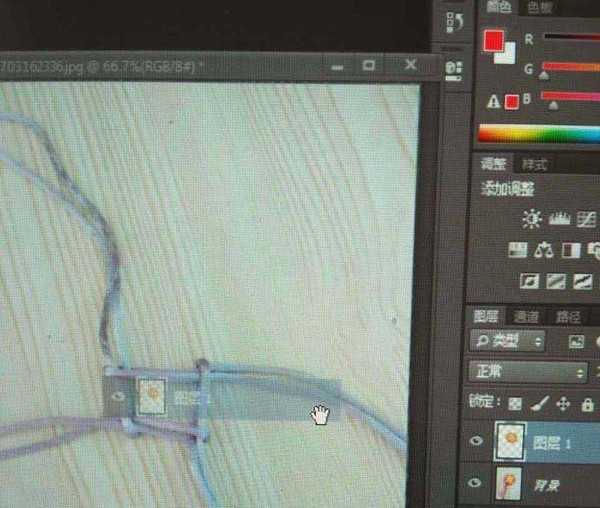Image resolution: width=600 pixels, height=508 pixels.
Task: Add a Curves adjustment layer icon
Action: [586, 220]
